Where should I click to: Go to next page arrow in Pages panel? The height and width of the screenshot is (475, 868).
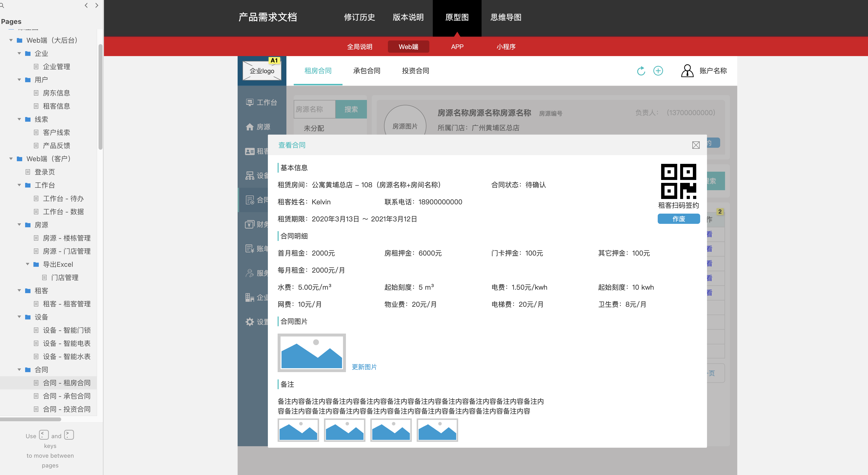coord(97,5)
